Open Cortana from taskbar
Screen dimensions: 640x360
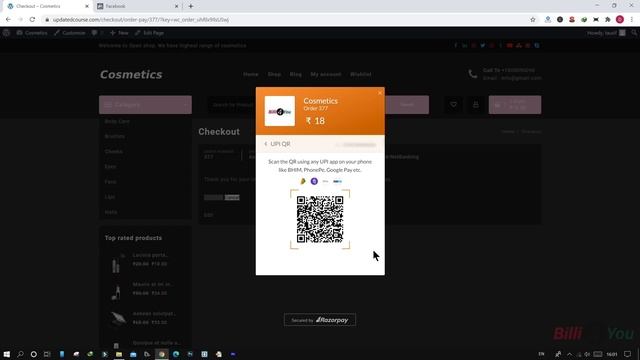click(x=33, y=354)
